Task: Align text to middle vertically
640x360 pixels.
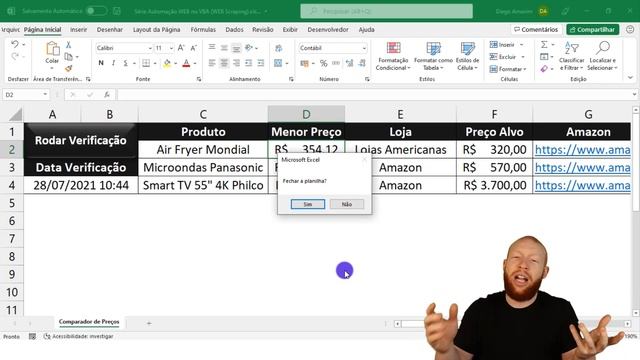Action: coord(224,48)
